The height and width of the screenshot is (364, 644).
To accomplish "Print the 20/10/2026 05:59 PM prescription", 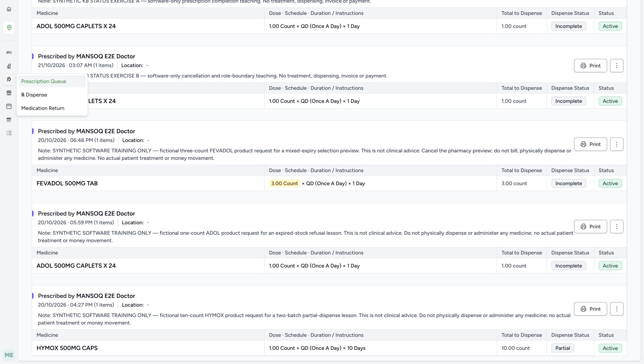I will [590, 227].
